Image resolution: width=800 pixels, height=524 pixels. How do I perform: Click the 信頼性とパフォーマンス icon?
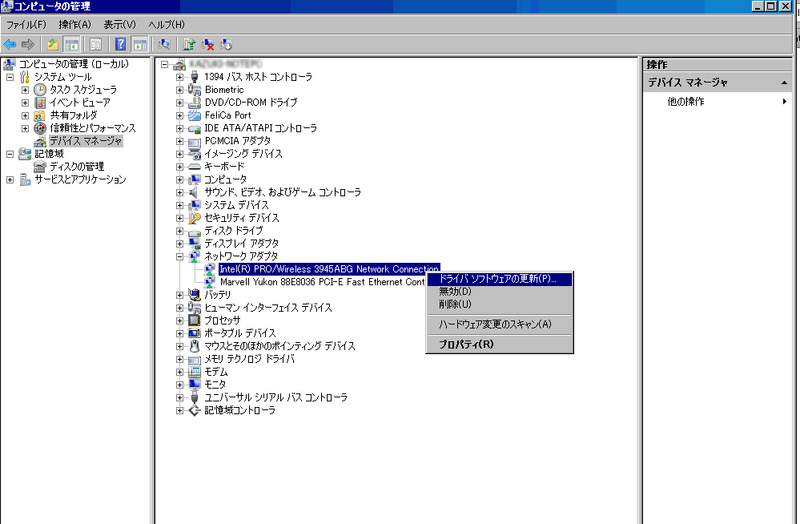click(x=40, y=128)
